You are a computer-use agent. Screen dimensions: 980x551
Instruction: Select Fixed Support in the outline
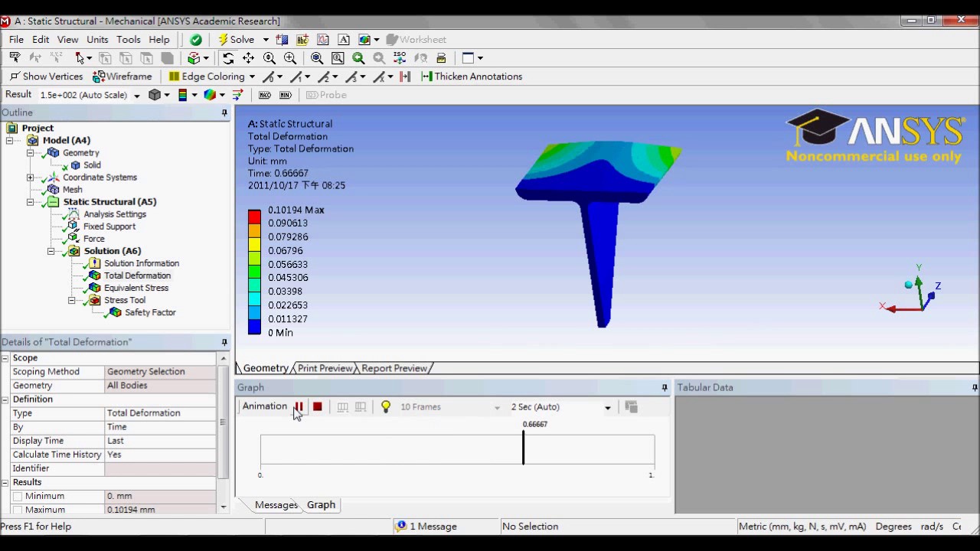tap(109, 227)
